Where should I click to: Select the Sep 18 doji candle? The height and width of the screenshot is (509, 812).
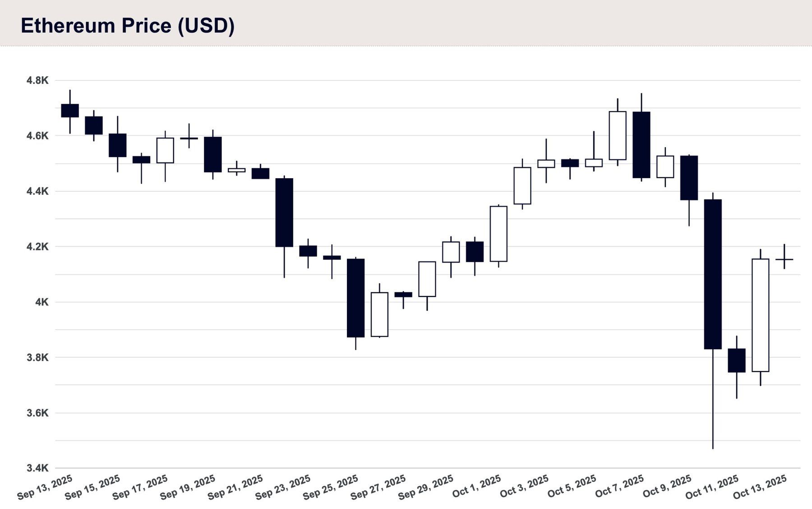tap(189, 138)
